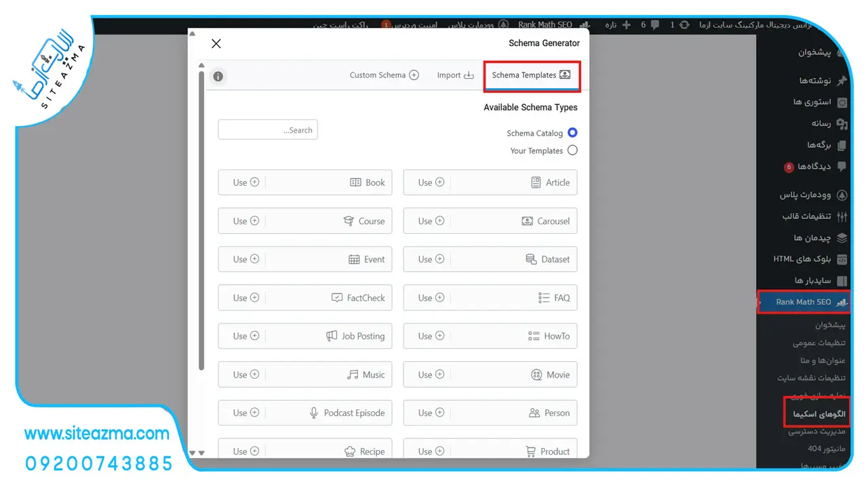Click Use button for Job Posting schema
868x488 pixels.
click(246, 335)
